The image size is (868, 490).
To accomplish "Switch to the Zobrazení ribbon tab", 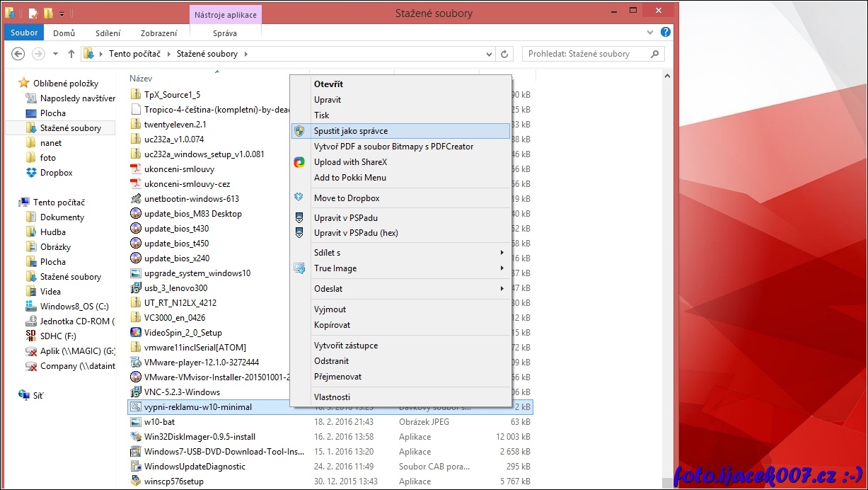I will coord(158,33).
